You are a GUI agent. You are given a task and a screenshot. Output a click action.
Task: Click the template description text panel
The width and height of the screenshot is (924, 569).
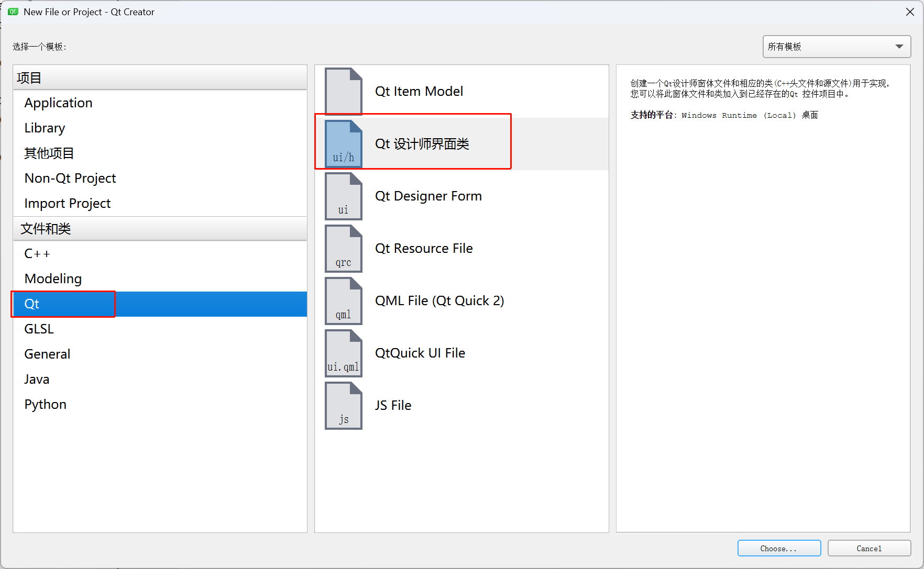point(763,298)
